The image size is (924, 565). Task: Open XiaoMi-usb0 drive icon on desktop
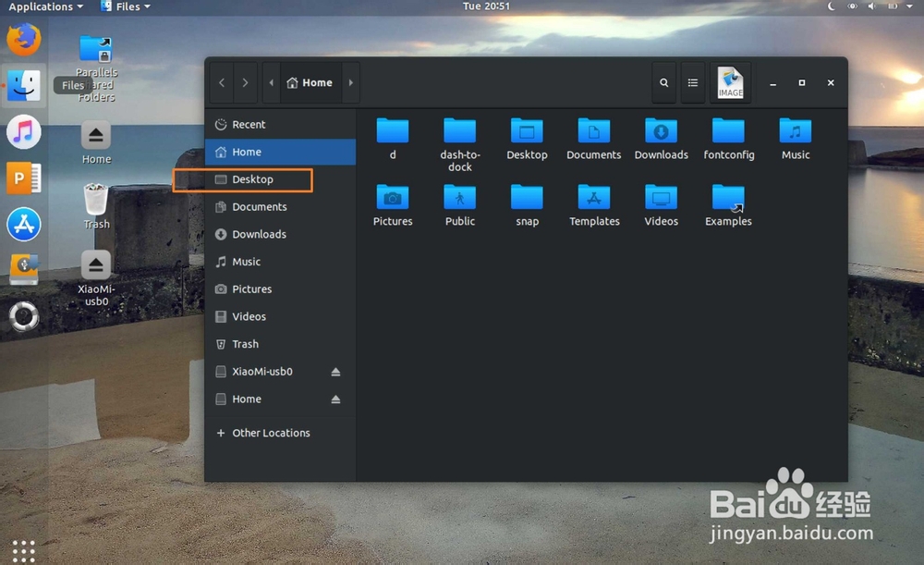(x=96, y=277)
